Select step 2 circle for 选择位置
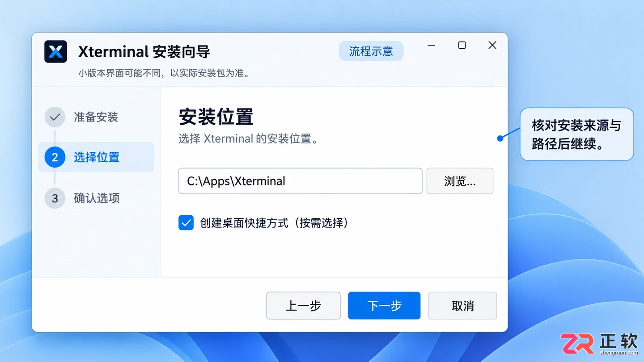 coord(55,157)
